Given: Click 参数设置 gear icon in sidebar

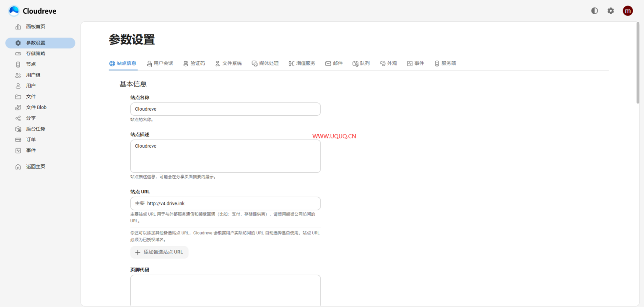Looking at the screenshot, I should pyautogui.click(x=18, y=43).
